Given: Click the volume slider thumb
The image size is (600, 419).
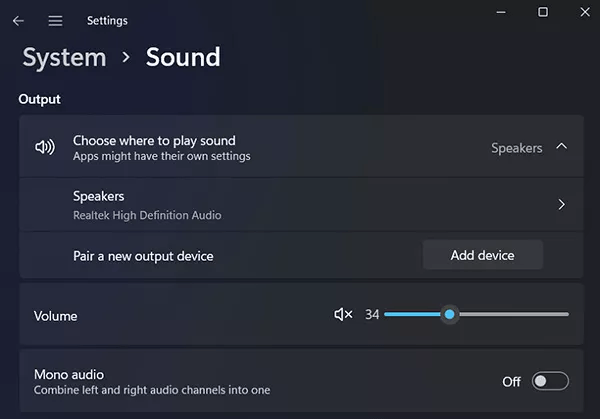Looking at the screenshot, I should [x=450, y=315].
